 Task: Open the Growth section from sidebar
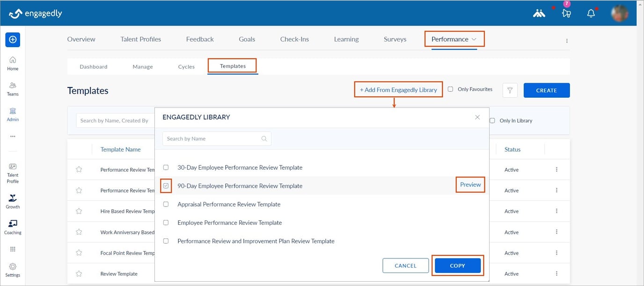pos(12,200)
